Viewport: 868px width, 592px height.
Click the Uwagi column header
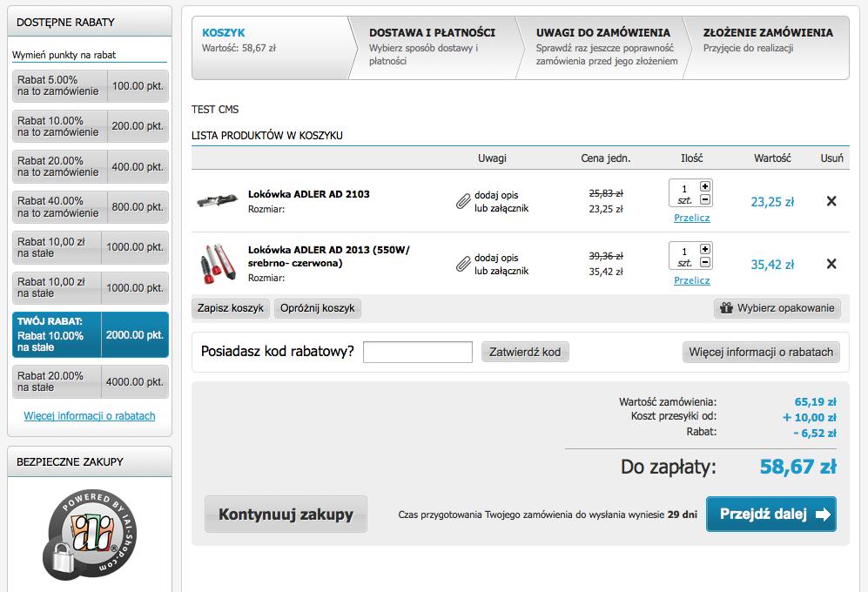(x=492, y=158)
